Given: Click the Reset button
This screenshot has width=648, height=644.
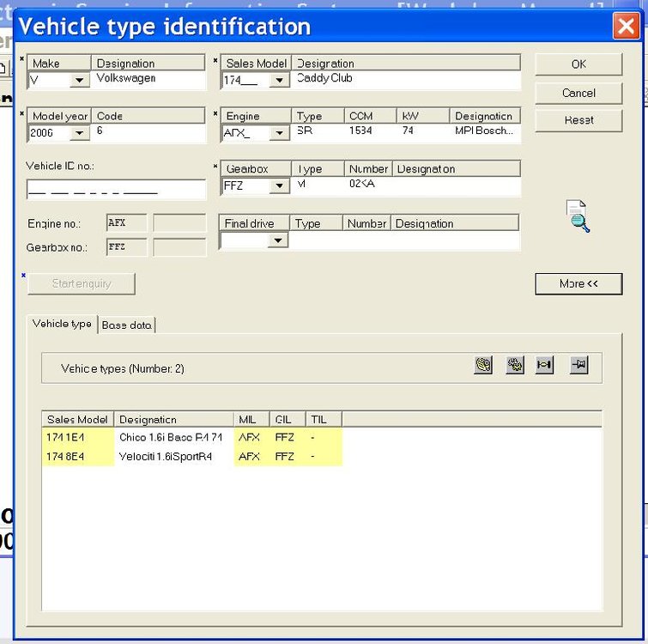Looking at the screenshot, I should click(578, 120).
